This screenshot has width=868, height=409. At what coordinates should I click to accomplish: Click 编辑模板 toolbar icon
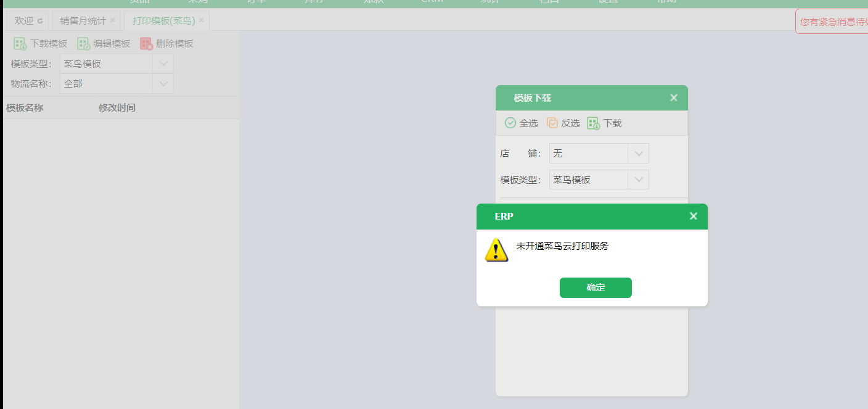83,44
